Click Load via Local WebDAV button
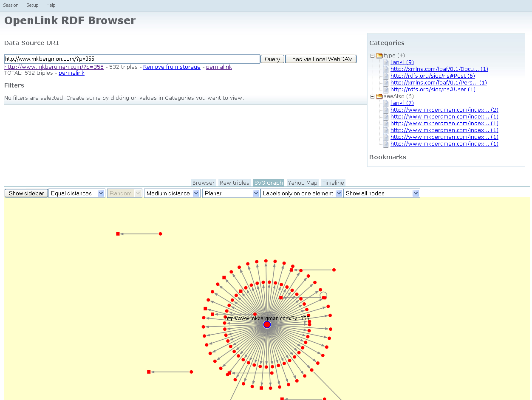This screenshot has height=400, width=532. tap(321, 59)
